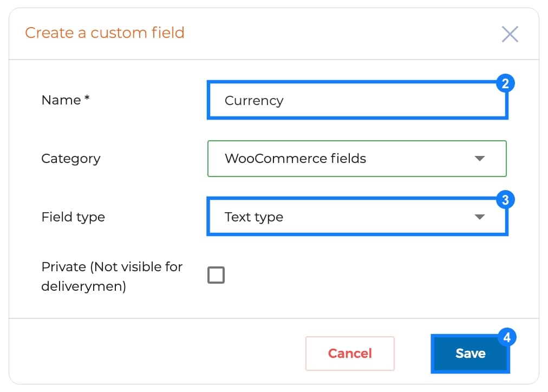Viewport: 548px width, 392px height.
Task: Click the blue step 3 badge
Action: [x=505, y=200]
